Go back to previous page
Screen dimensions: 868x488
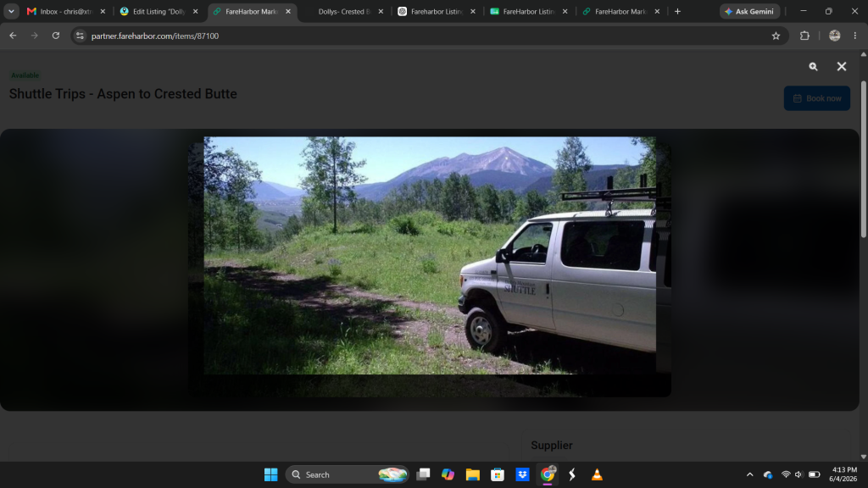pyautogui.click(x=13, y=36)
